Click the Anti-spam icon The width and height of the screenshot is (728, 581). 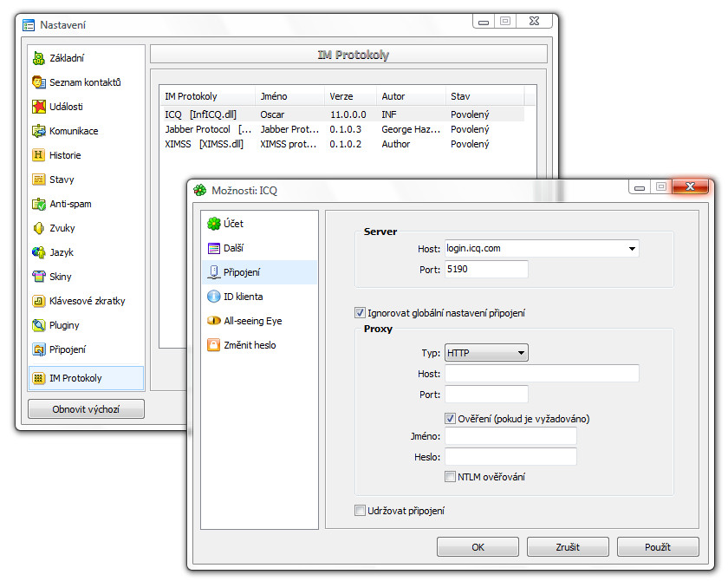(x=38, y=204)
